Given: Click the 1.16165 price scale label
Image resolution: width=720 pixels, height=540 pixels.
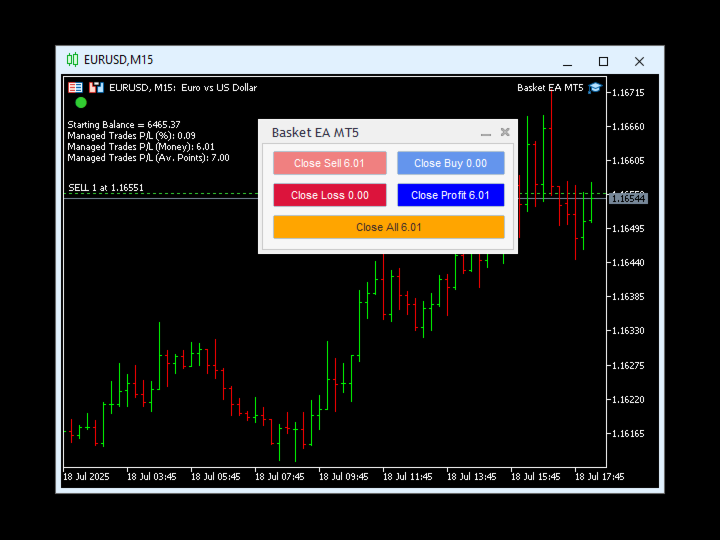Looking at the screenshot, I should (x=628, y=433).
